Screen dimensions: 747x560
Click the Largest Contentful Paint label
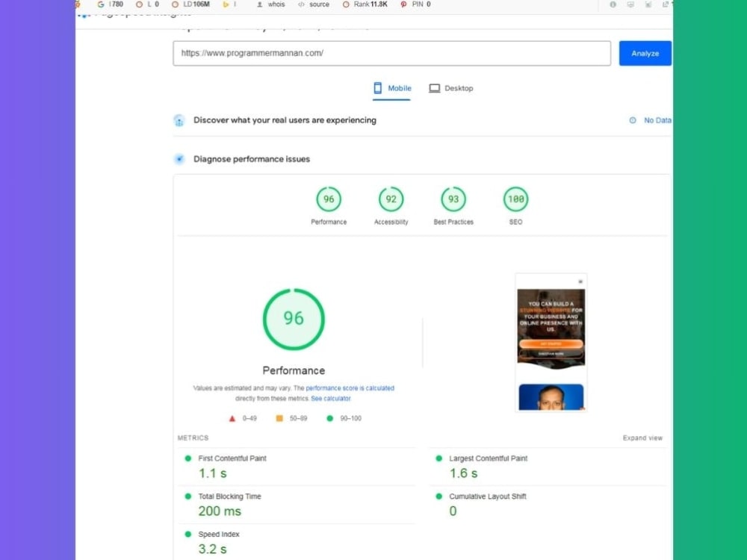tap(489, 458)
